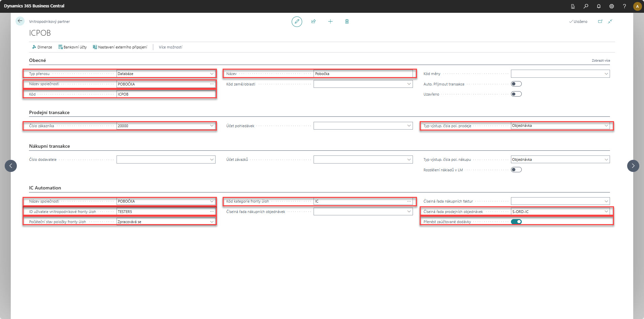Click the edit pencil icon

click(x=297, y=22)
